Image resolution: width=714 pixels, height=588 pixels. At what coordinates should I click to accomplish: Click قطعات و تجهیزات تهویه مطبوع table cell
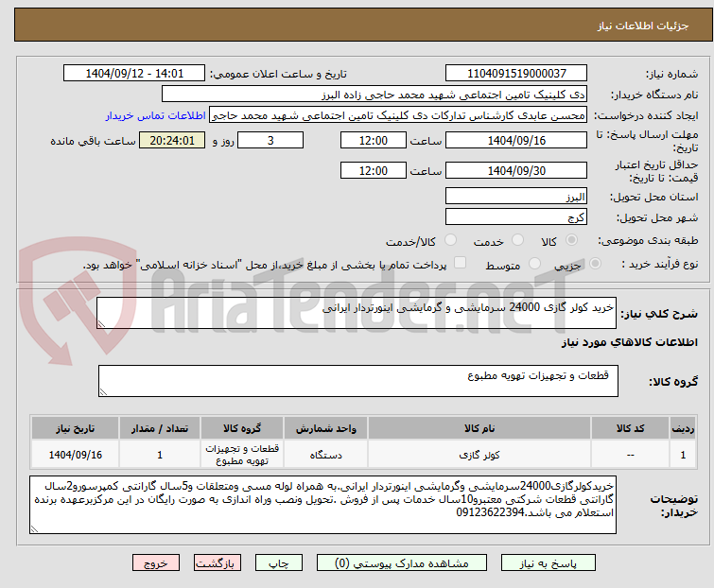pyautogui.click(x=242, y=454)
